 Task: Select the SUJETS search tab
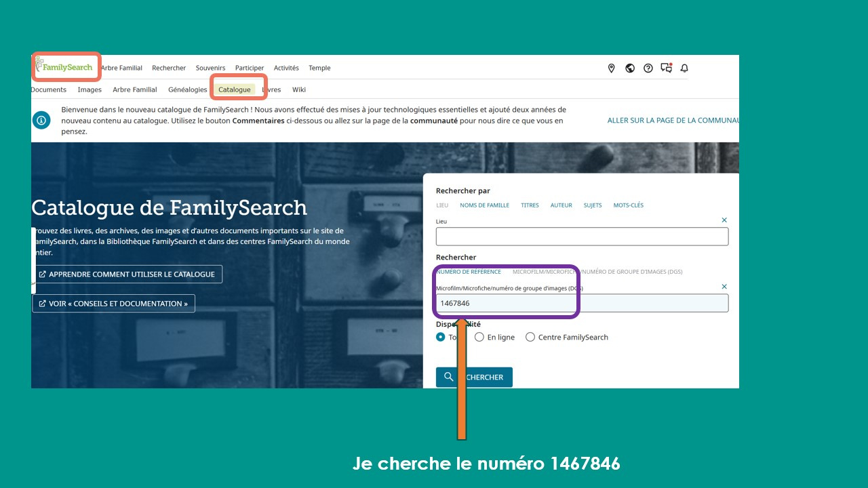point(593,205)
